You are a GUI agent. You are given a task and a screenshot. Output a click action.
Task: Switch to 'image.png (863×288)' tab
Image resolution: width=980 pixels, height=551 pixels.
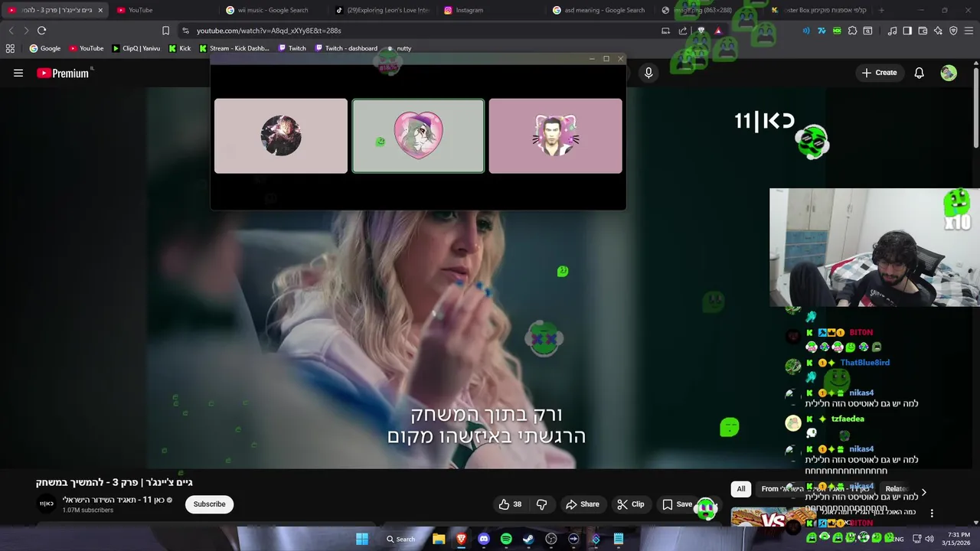click(707, 10)
